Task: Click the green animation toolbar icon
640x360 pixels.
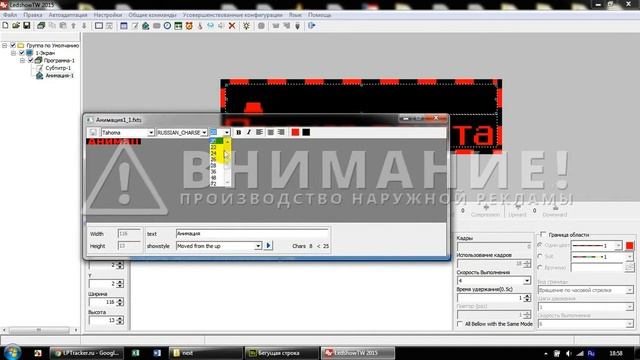Action: pyautogui.click(x=146, y=26)
